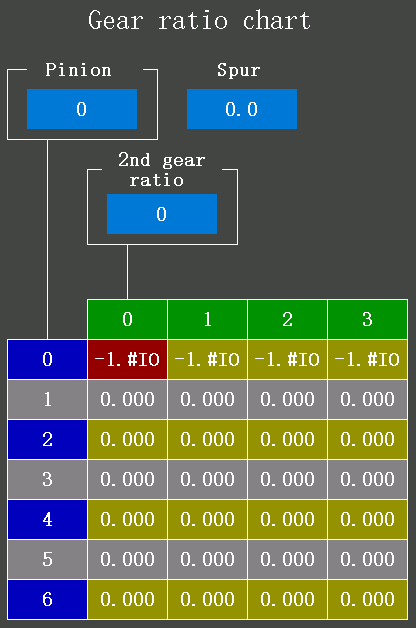The image size is (416, 628).
Task: Click blue row header 6
Action: tap(47, 600)
